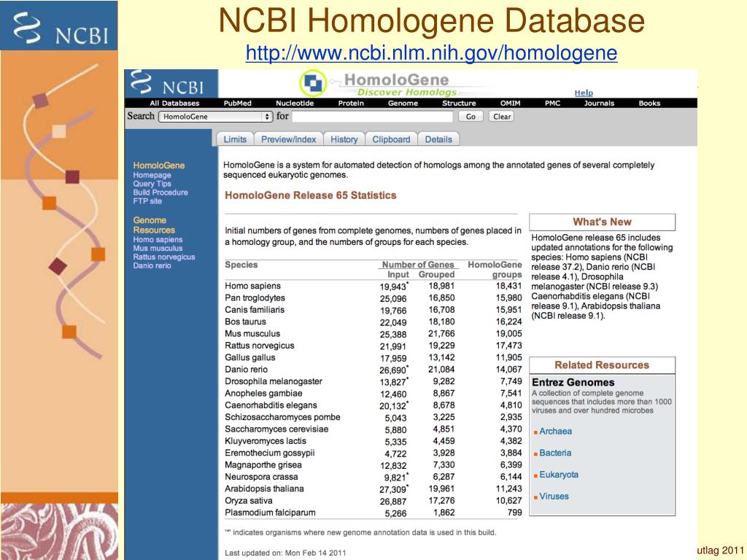Switch to the Preview/Index tab
Viewport: 747px width, 560px height.
point(289,139)
